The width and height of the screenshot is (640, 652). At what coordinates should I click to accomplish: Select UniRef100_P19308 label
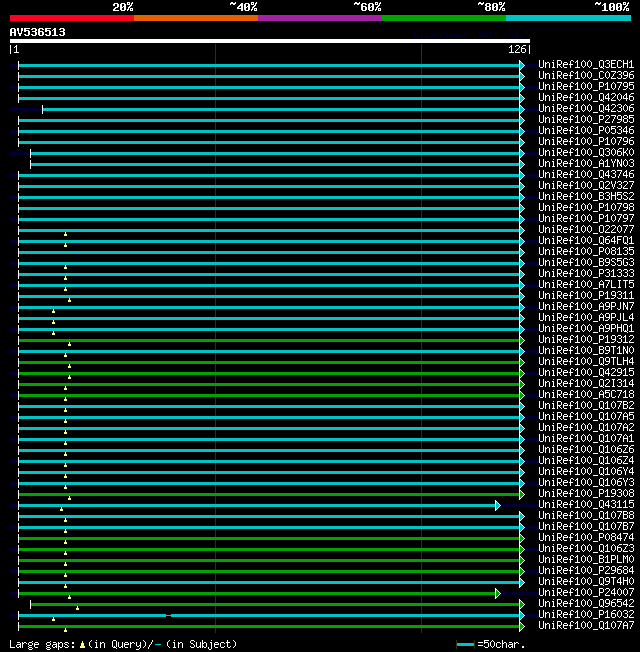coord(586,494)
